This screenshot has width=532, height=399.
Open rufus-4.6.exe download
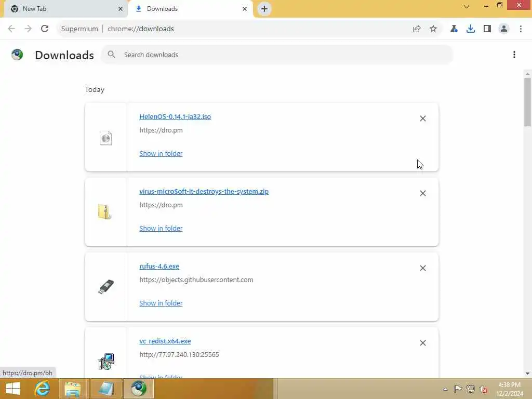click(159, 267)
